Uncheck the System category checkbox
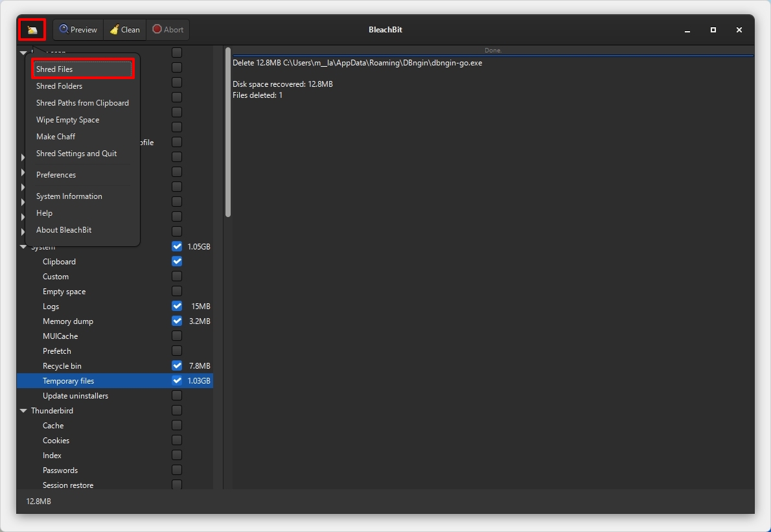 [x=177, y=246]
